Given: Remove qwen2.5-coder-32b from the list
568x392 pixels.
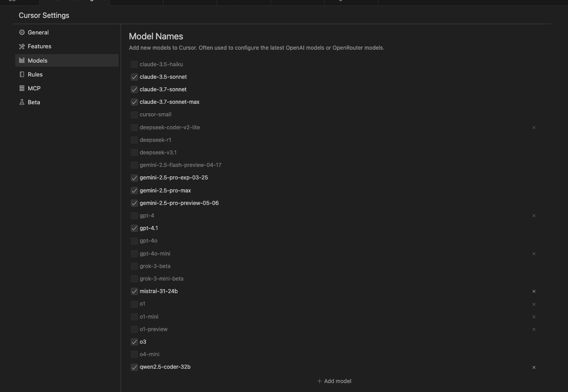Looking at the screenshot, I should tap(534, 367).
